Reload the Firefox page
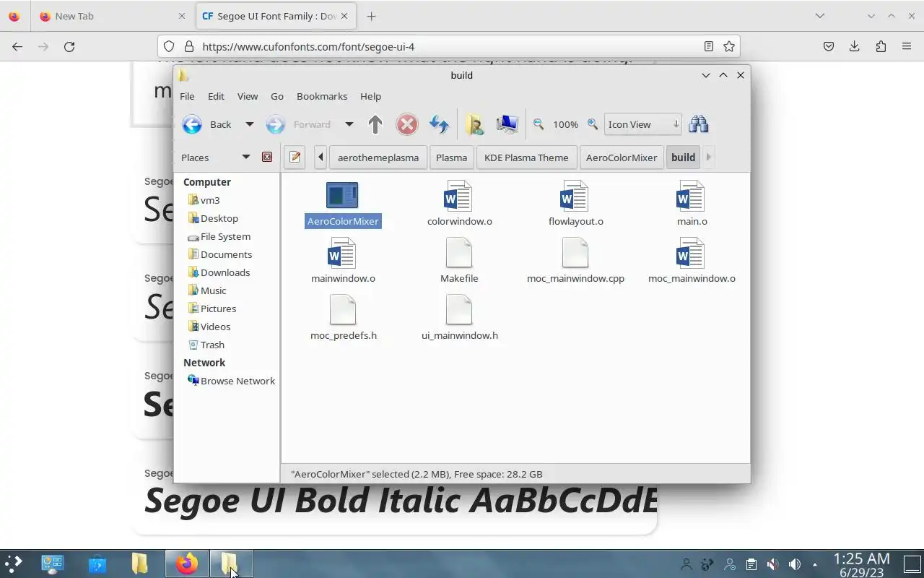This screenshot has width=924, height=578. (x=69, y=46)
